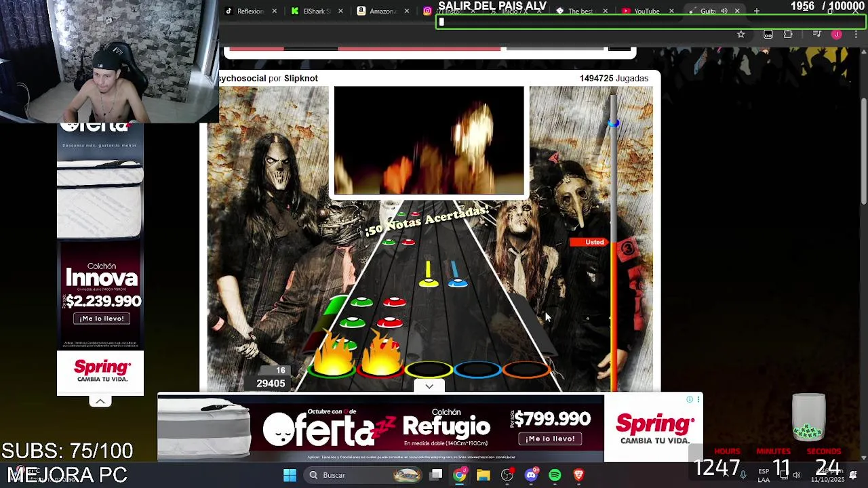
Task: Open File Explorer from the taskbar
Action: click(483, 475)
